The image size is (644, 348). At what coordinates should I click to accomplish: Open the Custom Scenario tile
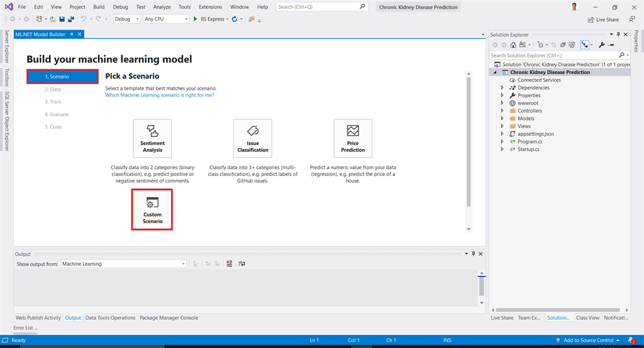[x=152, y=209]
